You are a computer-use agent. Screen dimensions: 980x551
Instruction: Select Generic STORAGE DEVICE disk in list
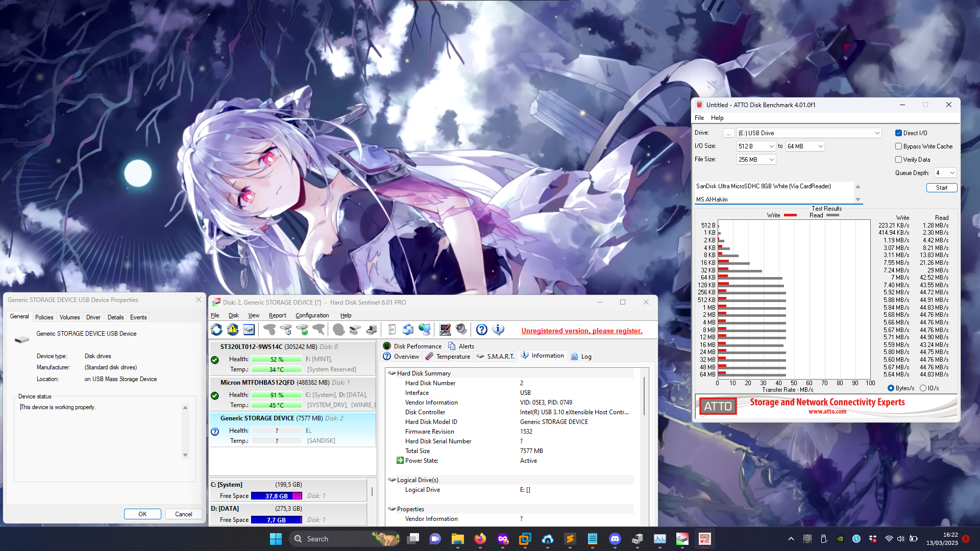pos(292,430)
